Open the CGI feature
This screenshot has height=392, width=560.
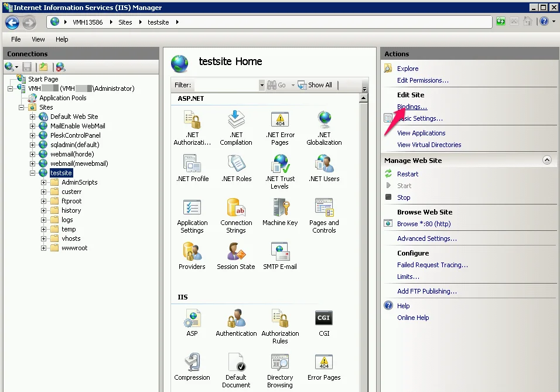(x=324, y=323)
